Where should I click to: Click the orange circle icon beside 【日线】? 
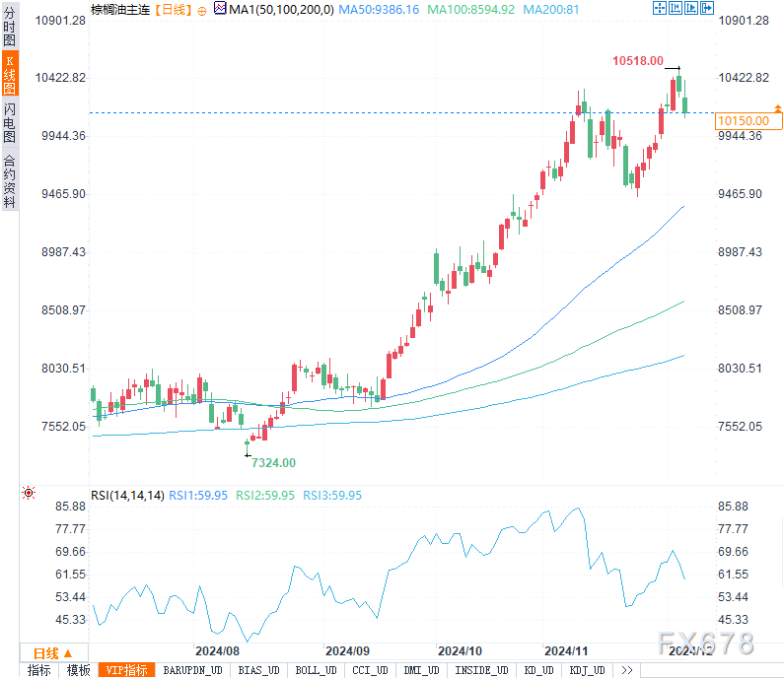[x=202, y=10]
